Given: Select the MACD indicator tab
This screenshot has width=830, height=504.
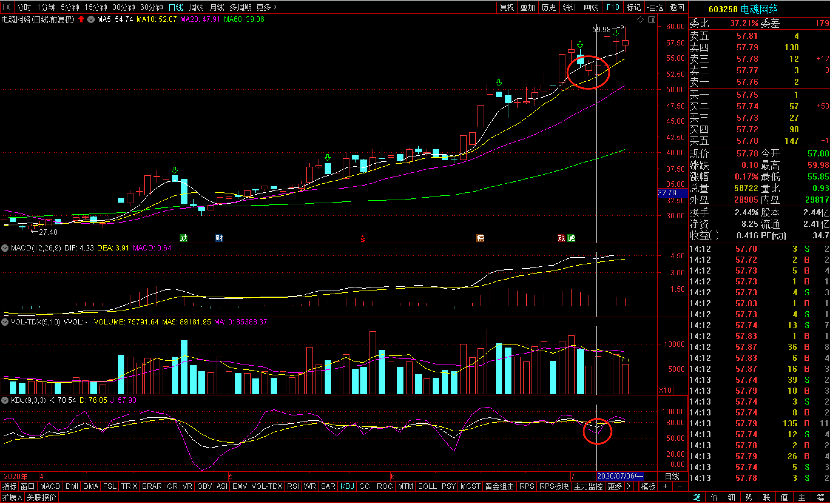Looking at the screenshot, I should (50, 487).
